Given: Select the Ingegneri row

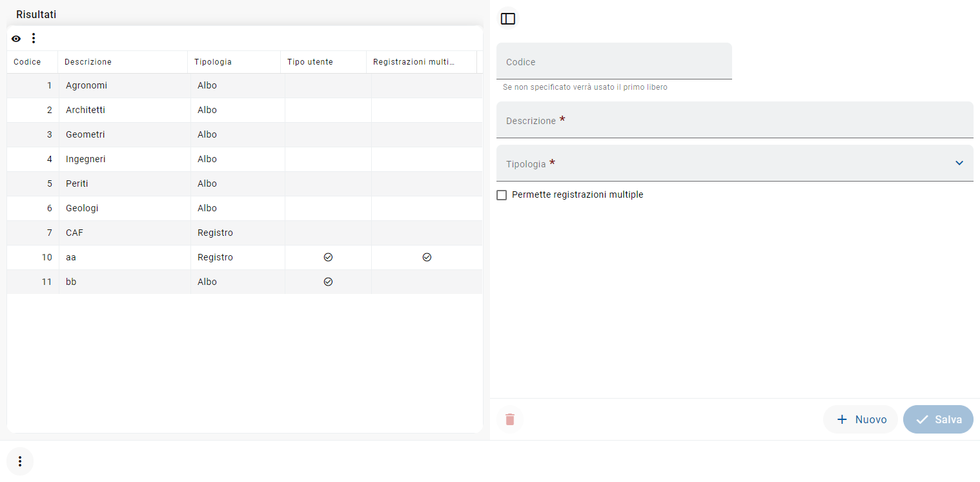Looking at the screenshot, I should tap(245, 159).
